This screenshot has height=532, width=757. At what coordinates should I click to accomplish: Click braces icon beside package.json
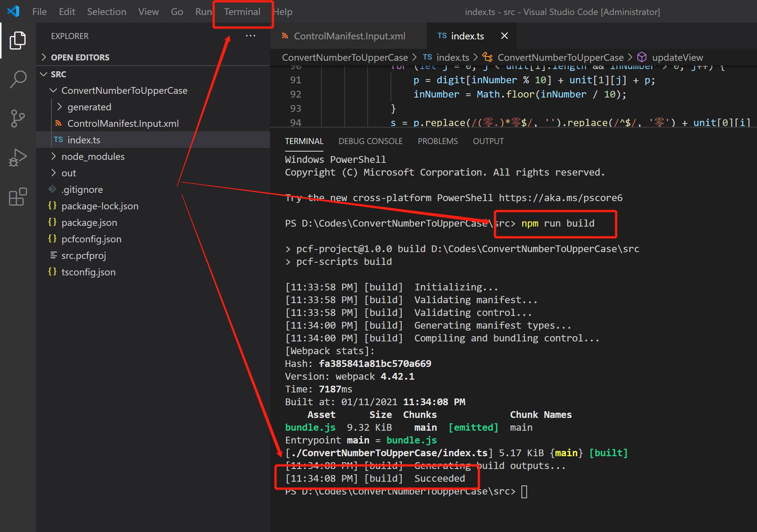click(x=53, y=222)
